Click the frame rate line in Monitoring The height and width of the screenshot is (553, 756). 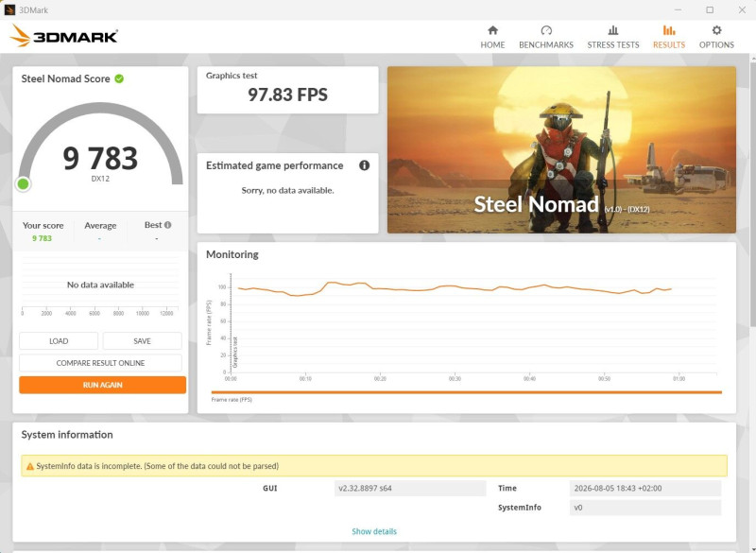pos(454,288)
